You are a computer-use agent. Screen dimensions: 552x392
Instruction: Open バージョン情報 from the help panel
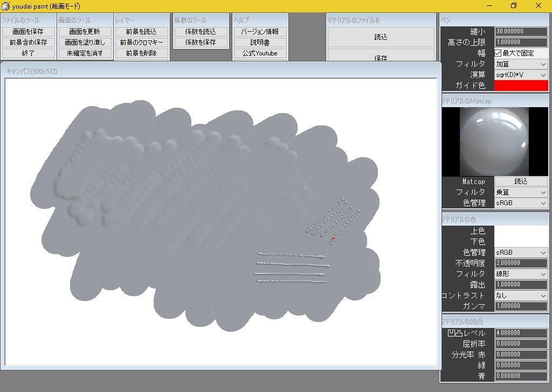pyautogui.click(x=260, y=31)
